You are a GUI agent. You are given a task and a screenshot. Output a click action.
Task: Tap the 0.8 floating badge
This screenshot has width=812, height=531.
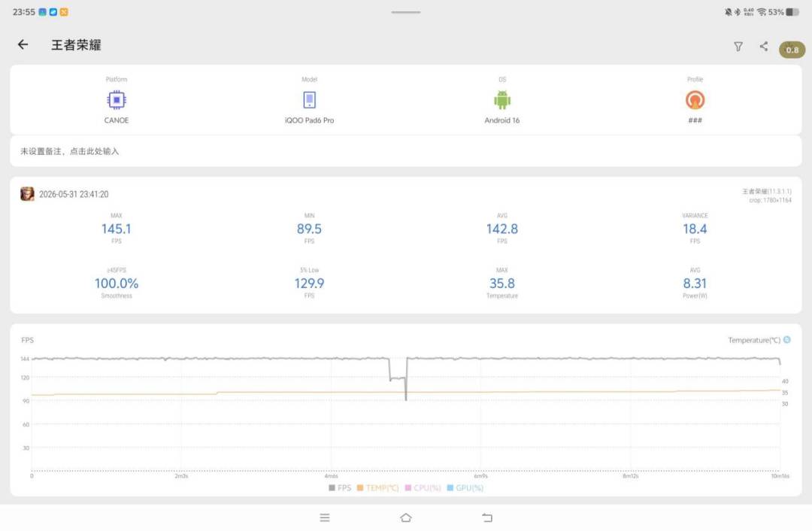click(792, 50)
